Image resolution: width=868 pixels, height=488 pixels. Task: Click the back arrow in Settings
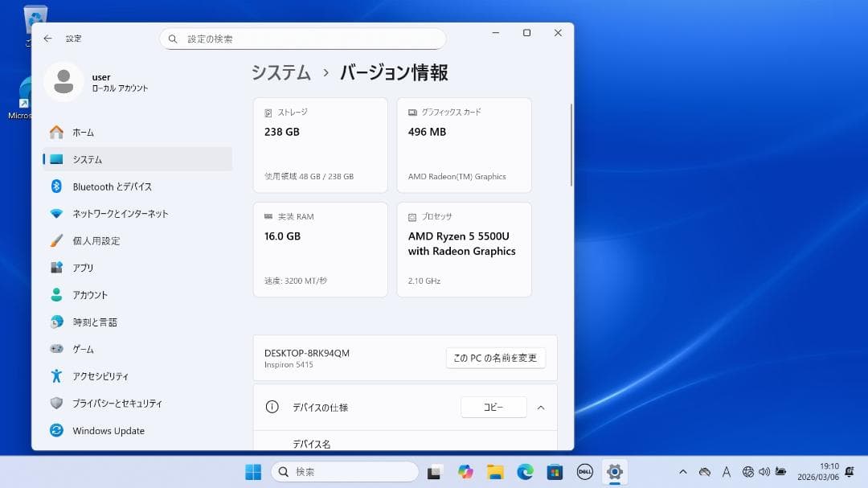point(47,39)
